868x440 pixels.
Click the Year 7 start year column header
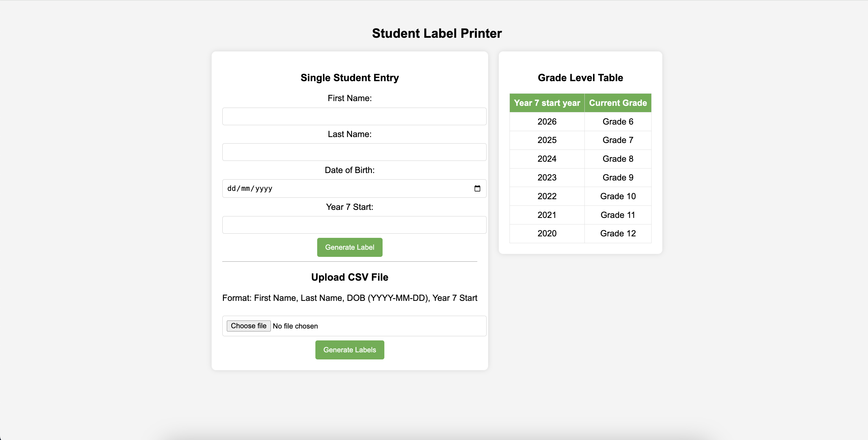tap(547, 103)
